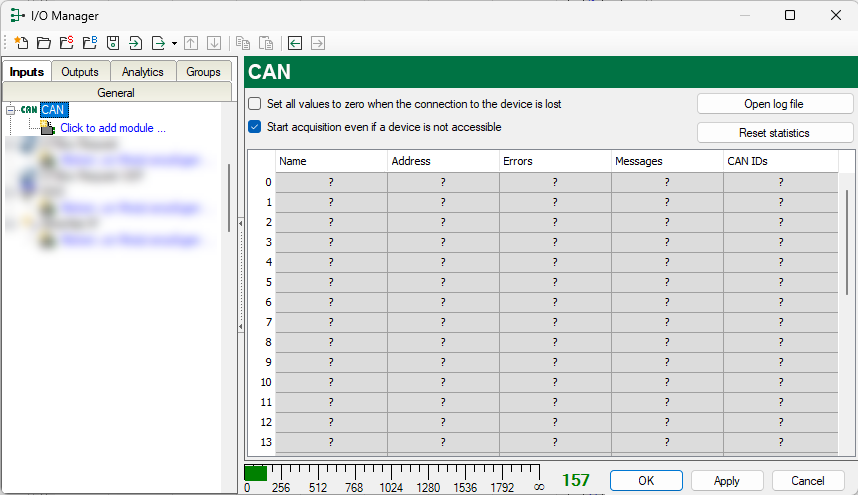The height and width of the screenshot is (495, 858).
Task: Uncheck 'Start acquisition even if device not accessible'
Action: 254,127
